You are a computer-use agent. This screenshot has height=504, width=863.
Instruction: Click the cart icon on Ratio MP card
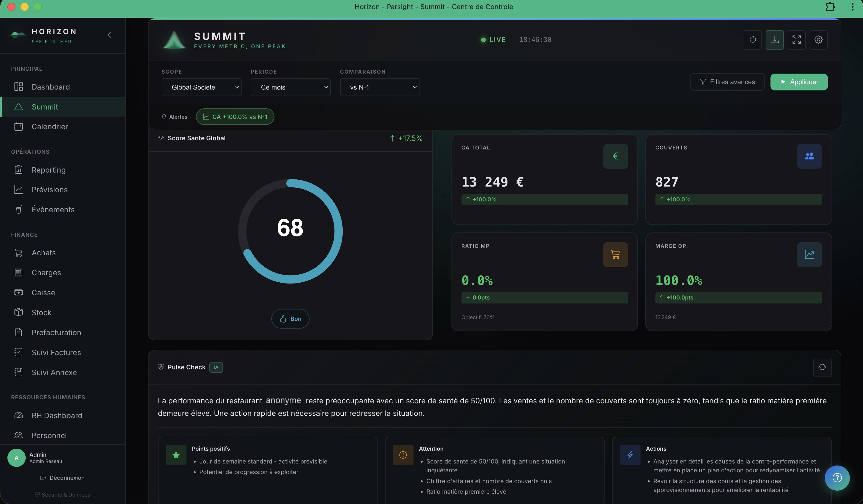(x=615, y=254)
